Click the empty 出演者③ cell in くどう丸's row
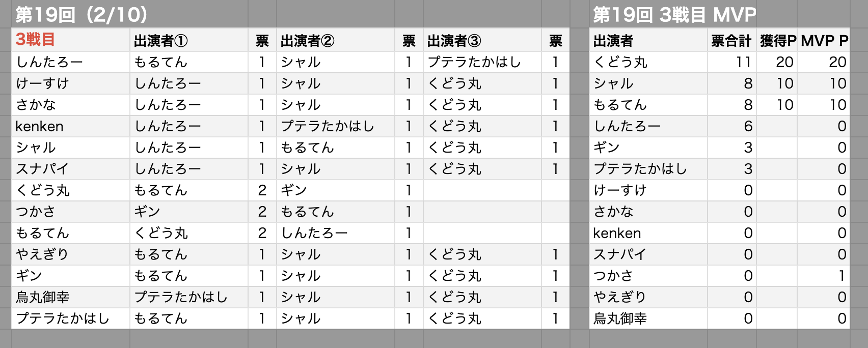The height and width of the screenshot is (348, 868). (482, 190)
